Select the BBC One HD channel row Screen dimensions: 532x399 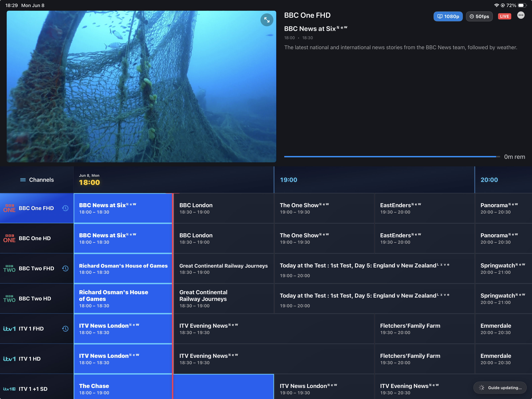[x=37, y=238]
